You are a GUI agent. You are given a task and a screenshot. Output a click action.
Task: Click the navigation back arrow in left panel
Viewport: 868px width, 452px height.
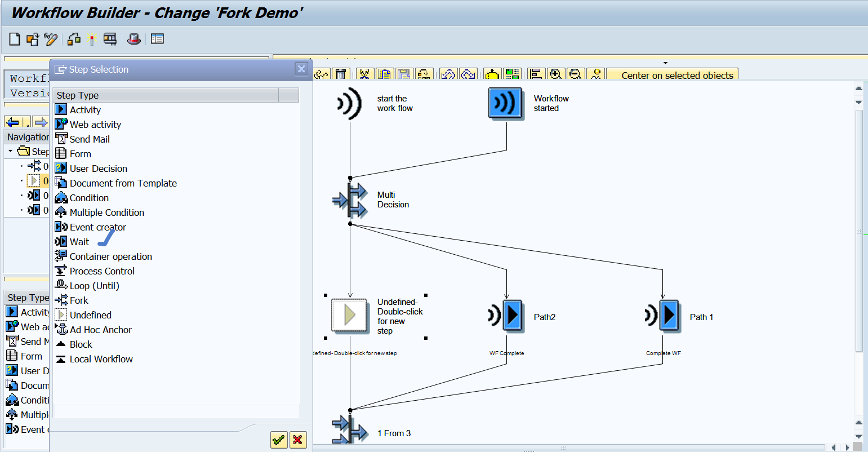click(12, 122)
